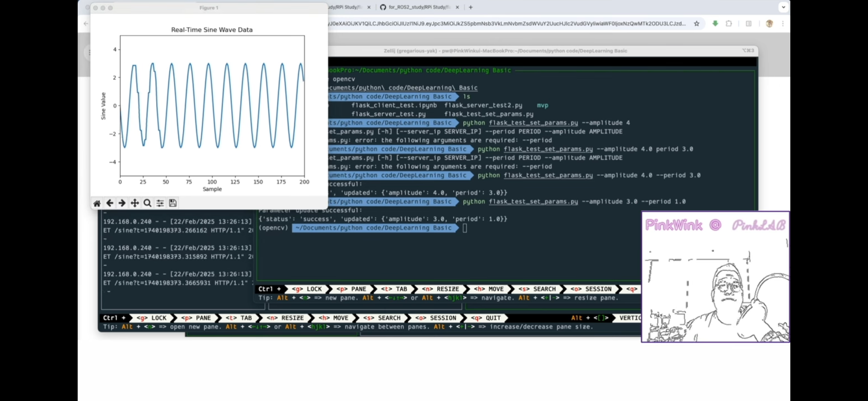This screenshot has width=868, height=401.
Task: Click the Save figure floppy icon
Action: tap(173, 203)
